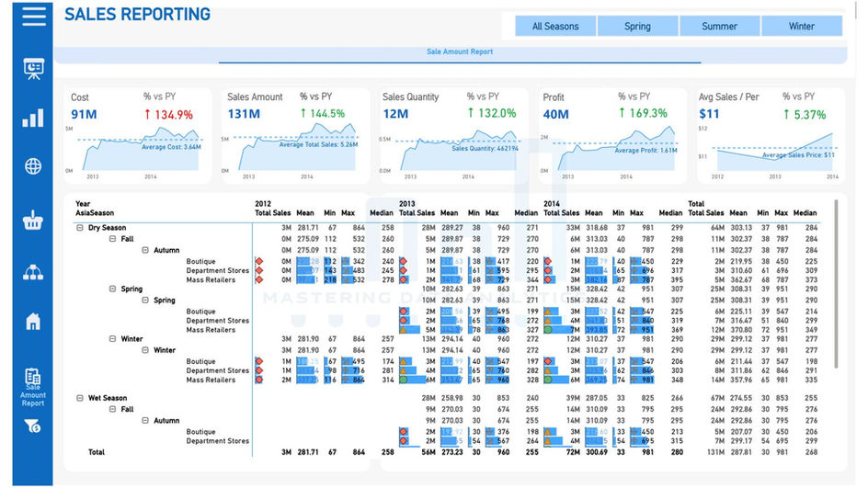Click the matrix vertical scrollbar

coord(835,284)
